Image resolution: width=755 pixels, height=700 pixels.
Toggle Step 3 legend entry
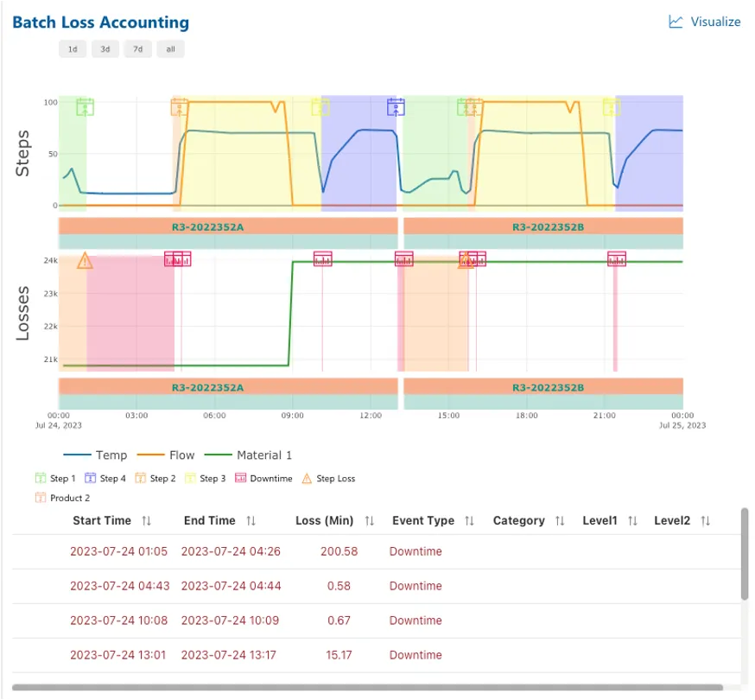(x=205, y=479)
